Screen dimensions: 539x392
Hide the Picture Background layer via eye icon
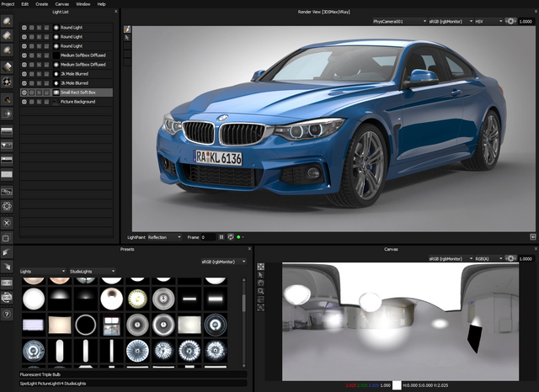coord(24,102)
